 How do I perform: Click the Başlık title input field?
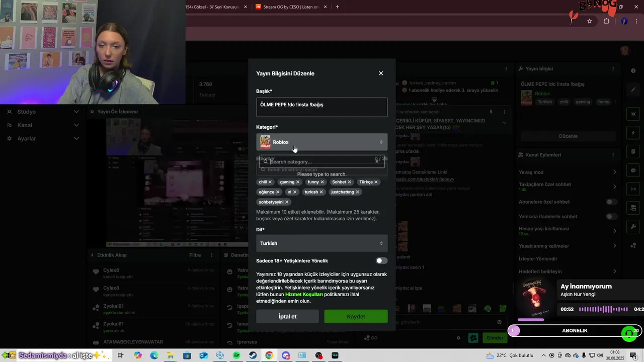(321, 107)
